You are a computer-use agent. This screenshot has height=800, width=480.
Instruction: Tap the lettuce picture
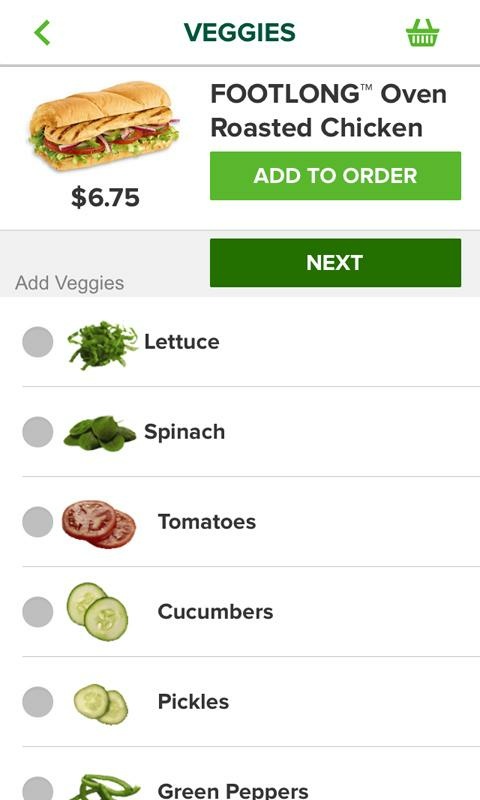pyautogui.click(x=103, y=344)
